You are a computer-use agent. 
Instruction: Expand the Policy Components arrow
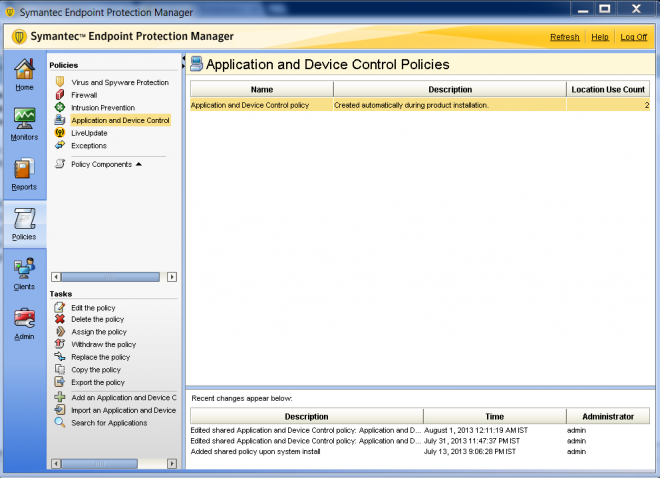click(139, 164)
